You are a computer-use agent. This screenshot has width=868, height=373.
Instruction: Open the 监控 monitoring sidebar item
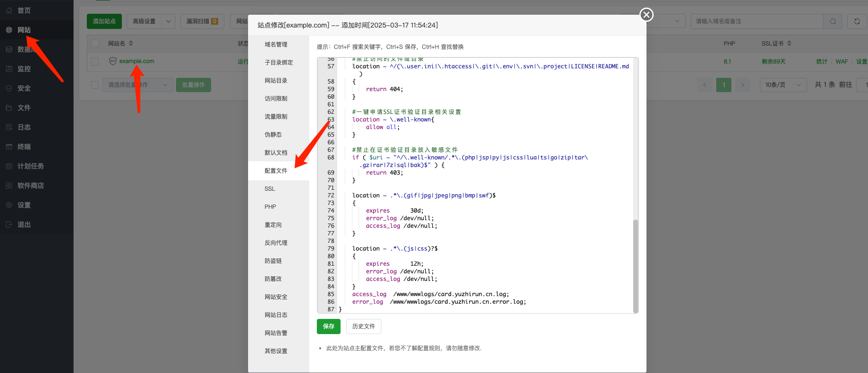pyautogui.click(x=37, y=69)
